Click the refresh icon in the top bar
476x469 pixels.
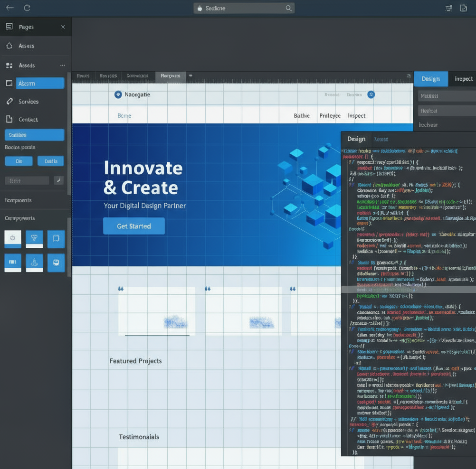click(x=27, y=8)
